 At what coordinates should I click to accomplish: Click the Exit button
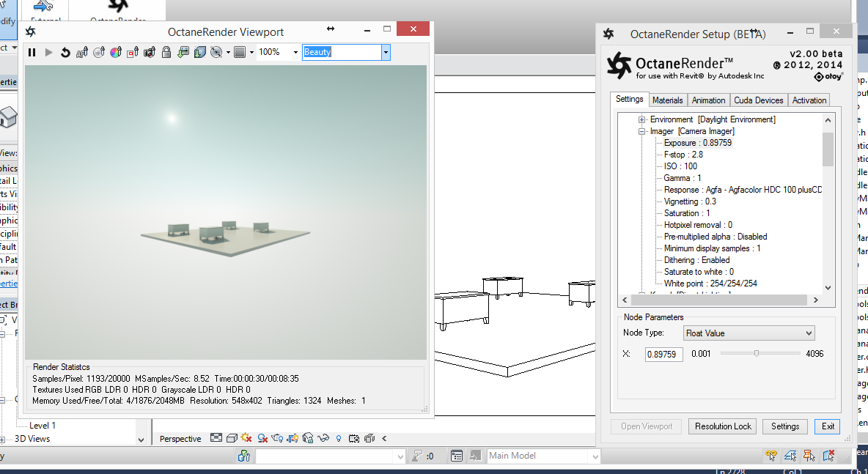click(828, 426)
